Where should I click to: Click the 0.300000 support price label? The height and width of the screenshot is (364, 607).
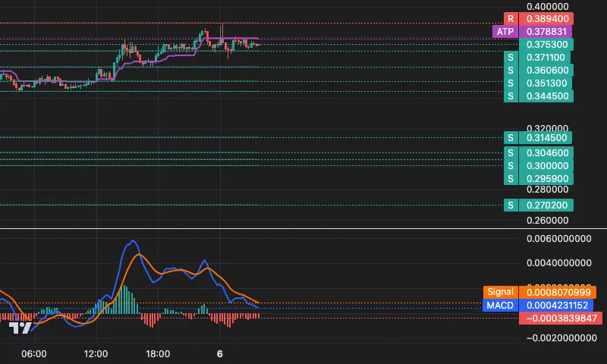pos(546,165)
